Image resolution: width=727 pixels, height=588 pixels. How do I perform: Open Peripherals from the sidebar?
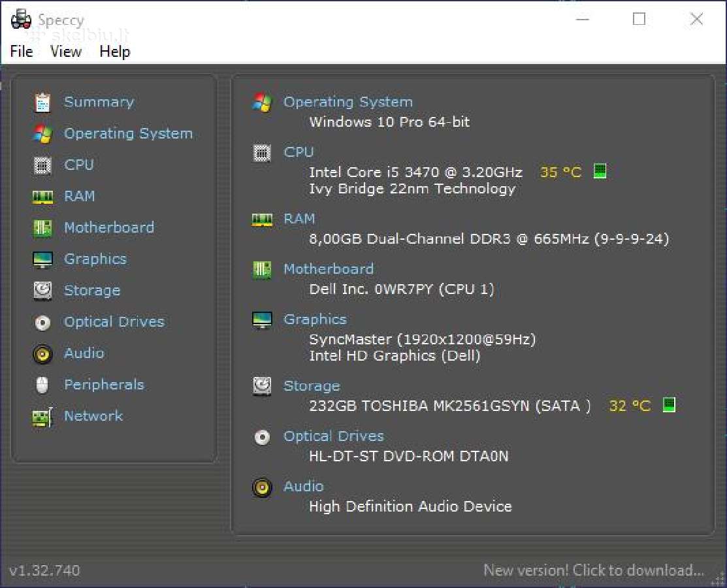coord(105,384)
